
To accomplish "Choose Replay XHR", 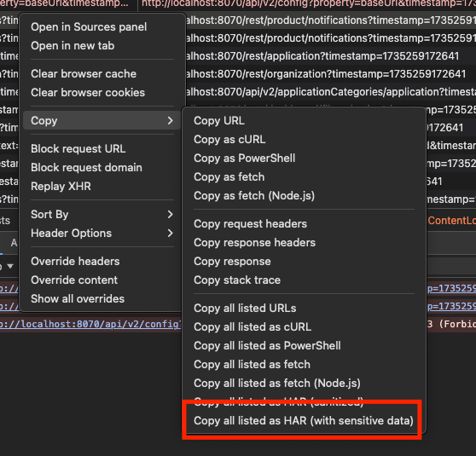I will (x=61, y=187).
